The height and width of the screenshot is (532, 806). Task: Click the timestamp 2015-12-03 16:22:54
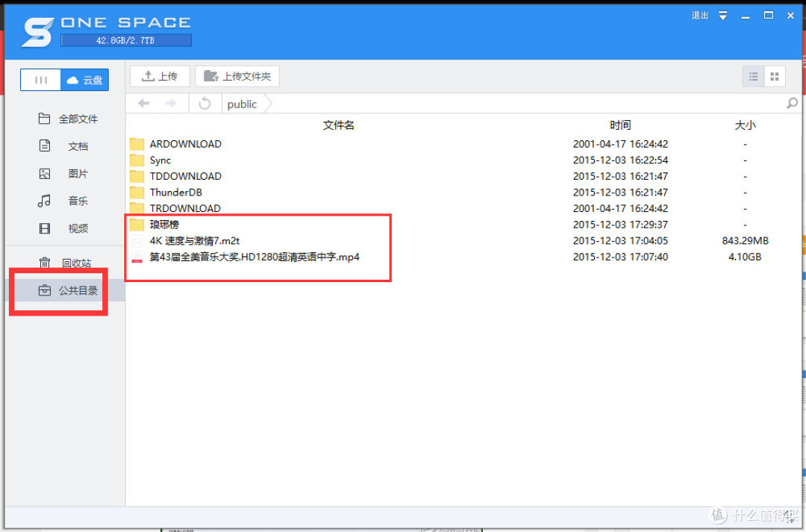[620, 160]
